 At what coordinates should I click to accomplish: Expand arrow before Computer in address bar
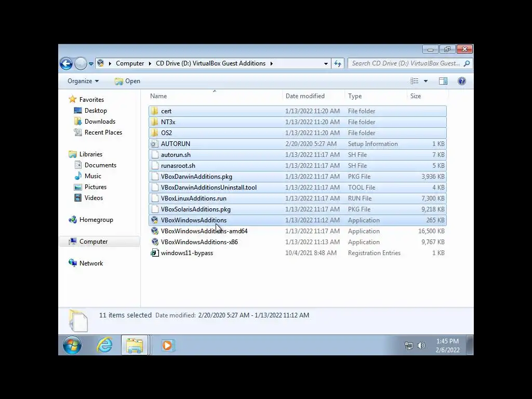click(x=110, y=63)
